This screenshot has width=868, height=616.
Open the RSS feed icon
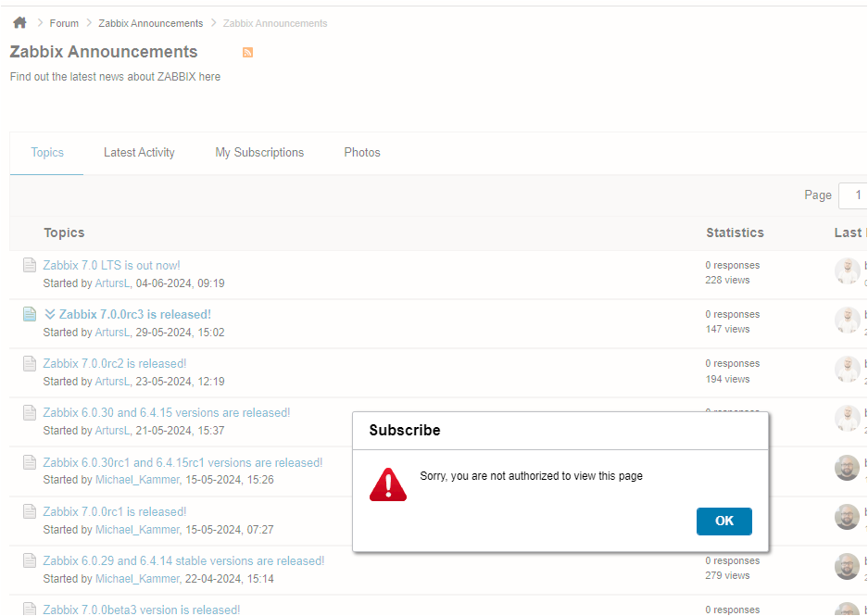coord(247,53)
